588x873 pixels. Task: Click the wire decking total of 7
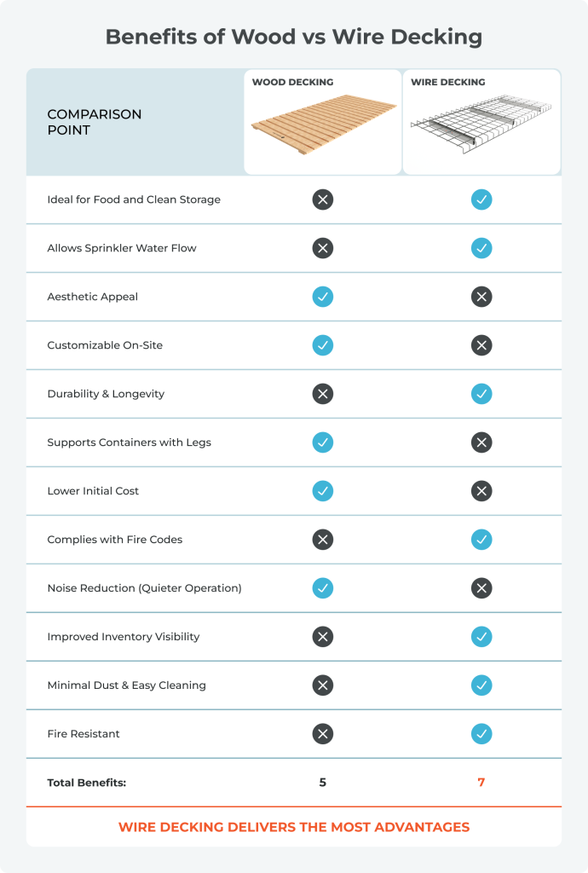click(481, 783)
